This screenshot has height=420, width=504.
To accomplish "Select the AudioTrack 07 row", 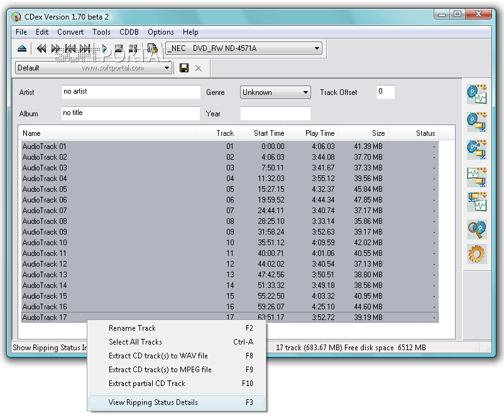I will click(230, 211).
